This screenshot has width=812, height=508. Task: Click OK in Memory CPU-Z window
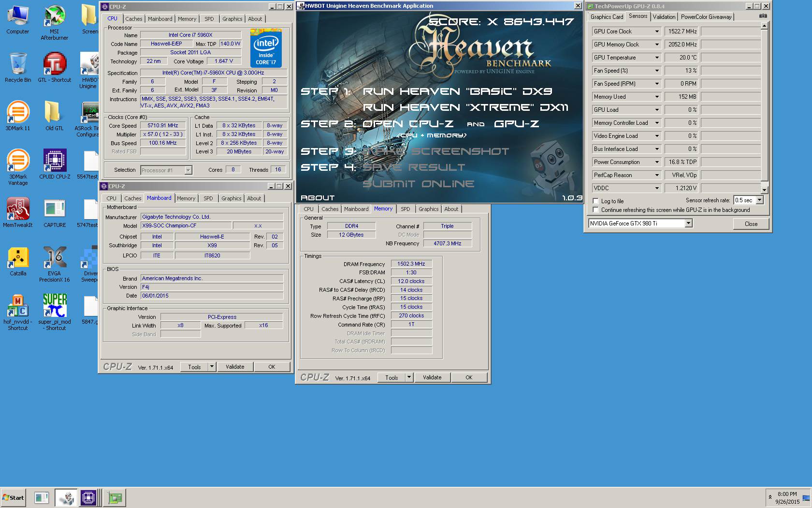pyautogui.click(x=469, y=377)
